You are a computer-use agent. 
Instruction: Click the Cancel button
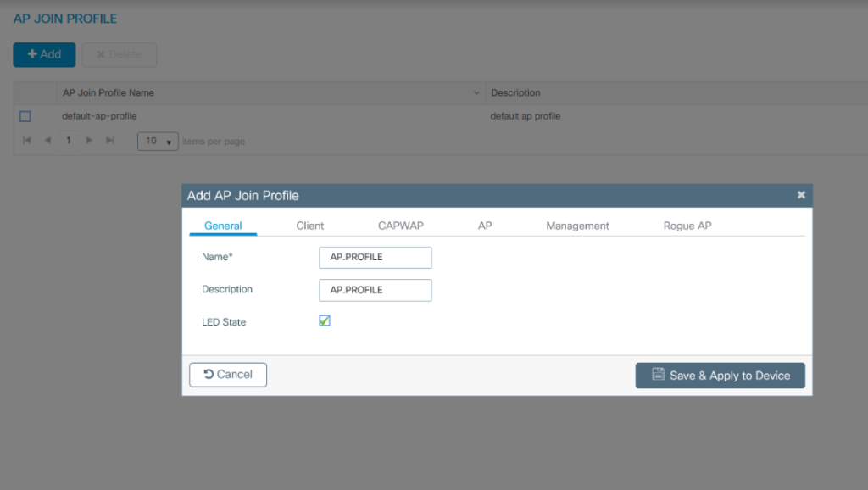pyautogui.click(x=227, y=374)
